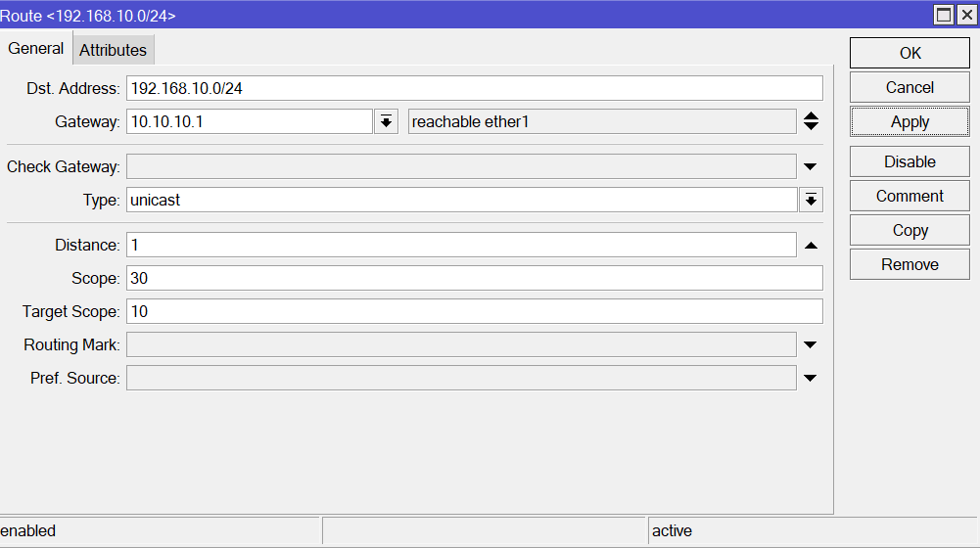The height and width of the screenshot is (548, 980).
Task: Copy this route entry
Action: [910, 231]
